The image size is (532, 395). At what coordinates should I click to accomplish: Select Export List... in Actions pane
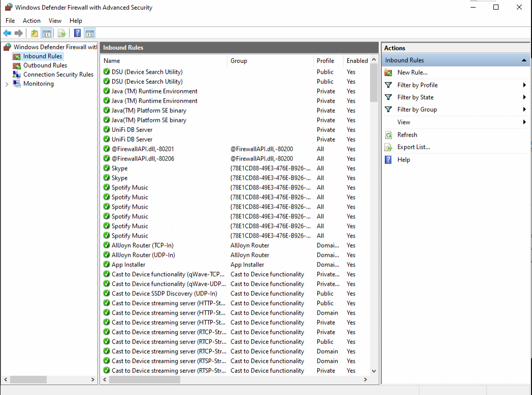pyautogui.click(x=414, y=147)
